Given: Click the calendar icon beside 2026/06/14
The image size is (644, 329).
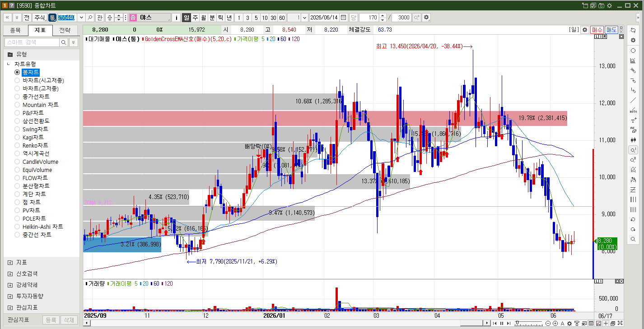Looking at the screenshot, I should pyautogui.click(x=344, y=18).
